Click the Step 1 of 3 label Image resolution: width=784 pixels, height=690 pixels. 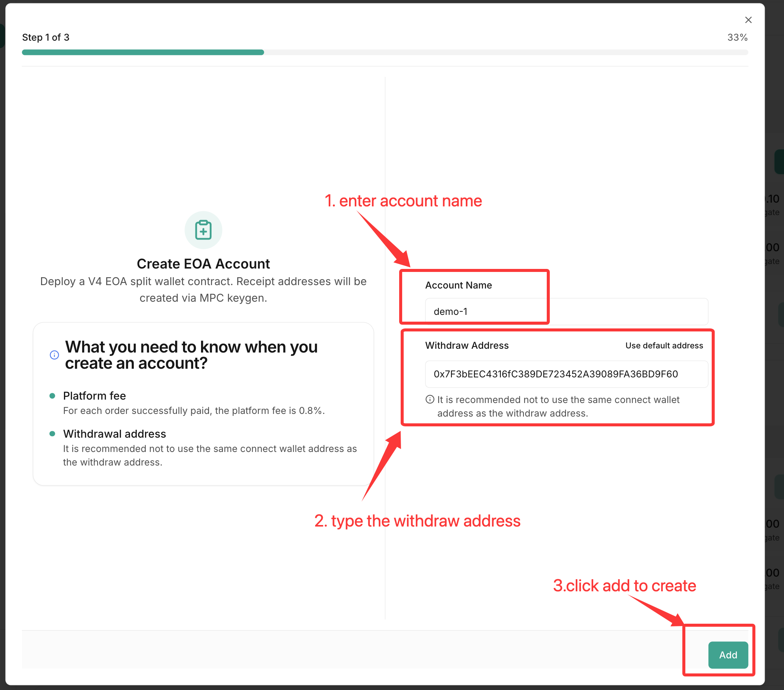[46, 37]
